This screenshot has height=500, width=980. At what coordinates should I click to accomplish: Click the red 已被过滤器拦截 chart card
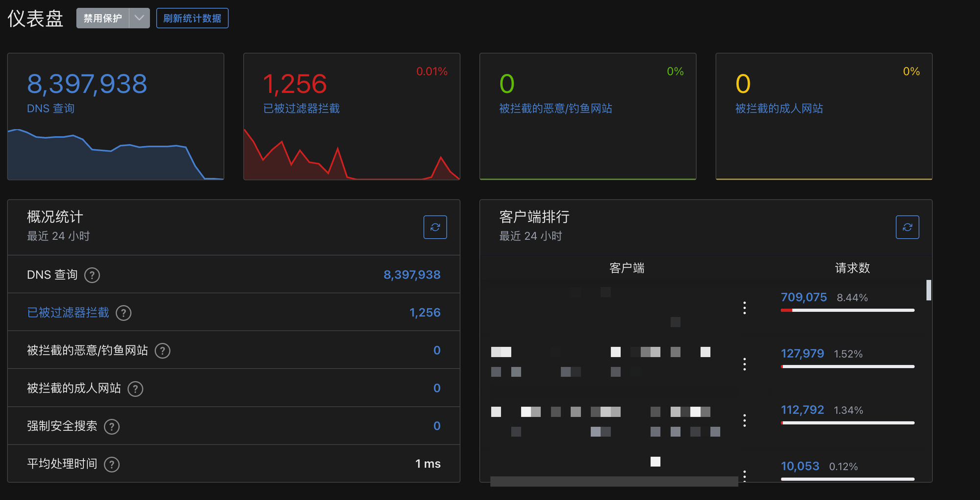[x=352, y=116]
